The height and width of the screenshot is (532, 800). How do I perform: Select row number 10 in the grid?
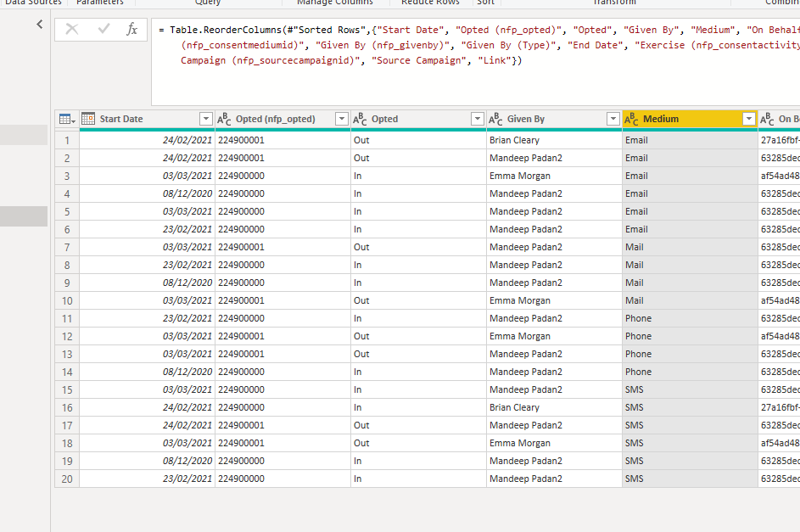click(67, 301)
